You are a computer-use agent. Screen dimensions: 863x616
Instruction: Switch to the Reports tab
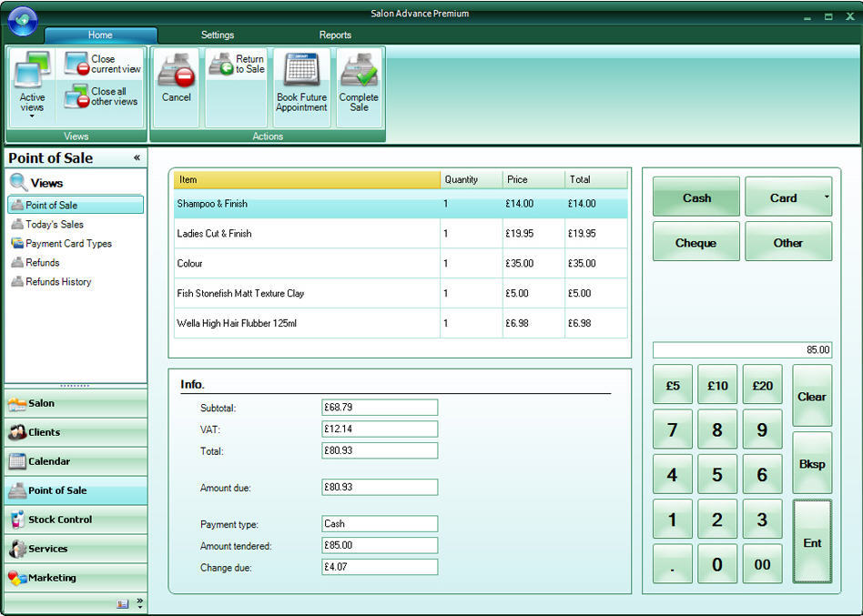(335, 35)
